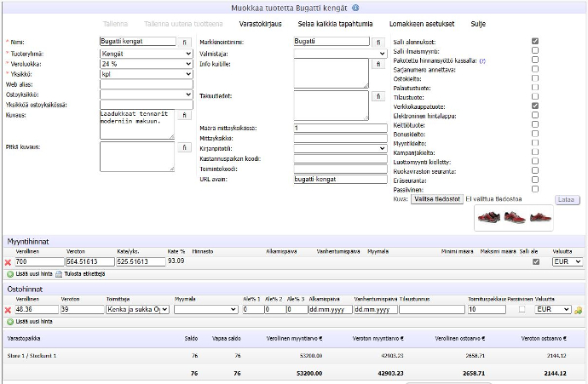Click the Store 1 / Stockunt 1 row
Viewport: 588px width, 384px height.
[294, 356]
